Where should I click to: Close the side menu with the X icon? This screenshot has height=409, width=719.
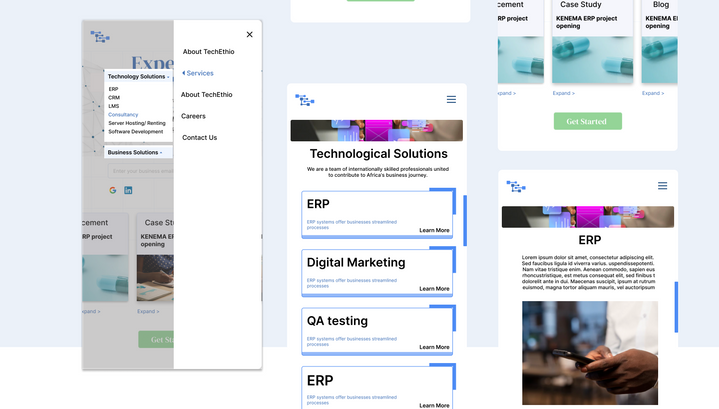249,34
